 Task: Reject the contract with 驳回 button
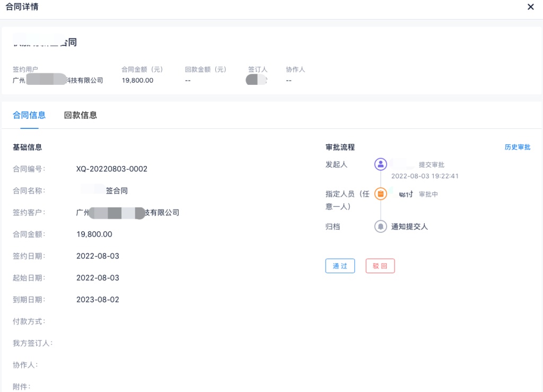380,266
